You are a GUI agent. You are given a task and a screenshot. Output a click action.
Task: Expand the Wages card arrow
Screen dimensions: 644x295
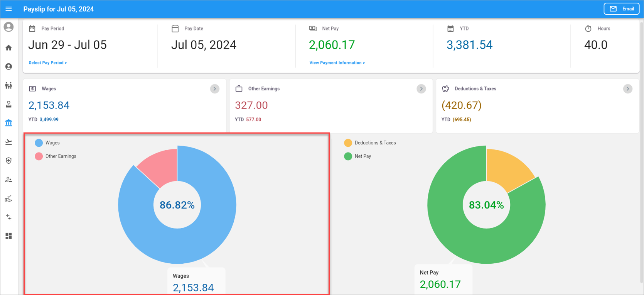click(x=215, y=89)
